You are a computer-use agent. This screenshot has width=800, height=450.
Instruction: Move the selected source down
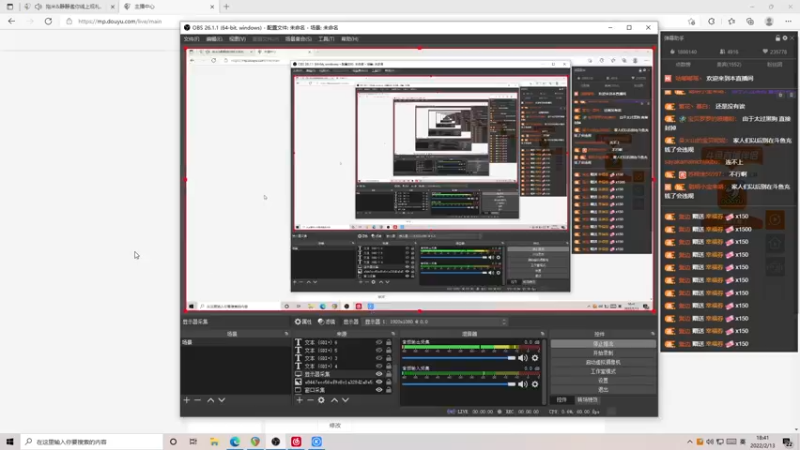(x=346, y=401)
